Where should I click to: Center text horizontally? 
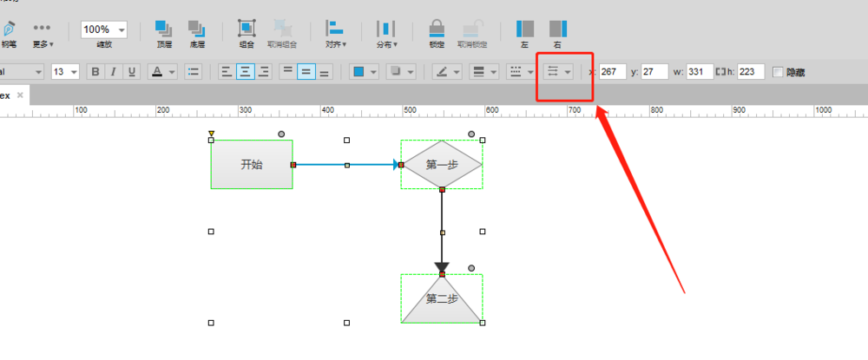point(246,72)
